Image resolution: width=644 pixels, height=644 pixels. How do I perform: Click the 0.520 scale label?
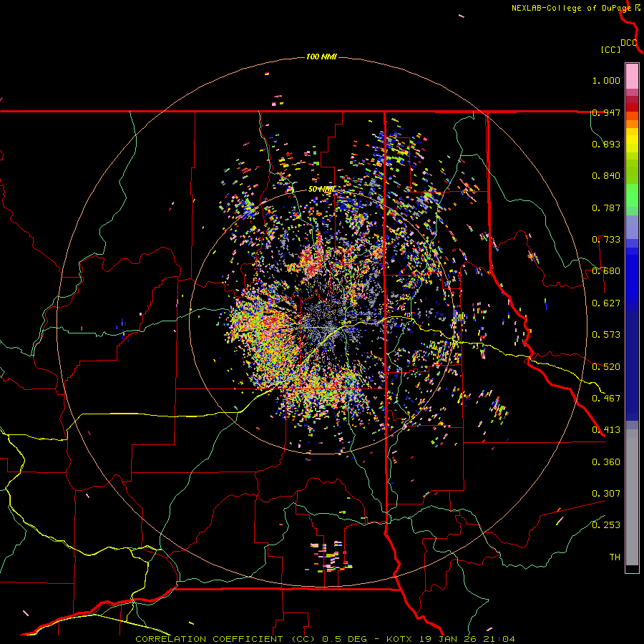tap(606, 367)
